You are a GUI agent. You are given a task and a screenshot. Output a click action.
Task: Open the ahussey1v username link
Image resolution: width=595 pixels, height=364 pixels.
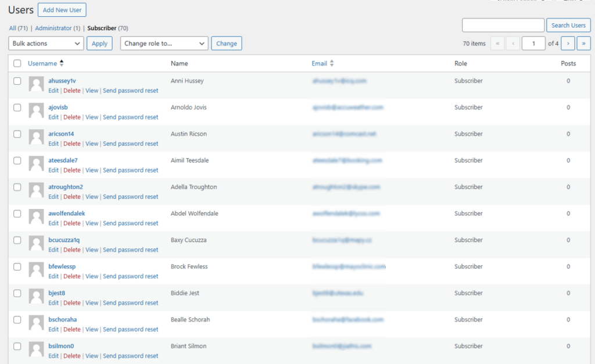pyautogui.click(x=62, y=81)
